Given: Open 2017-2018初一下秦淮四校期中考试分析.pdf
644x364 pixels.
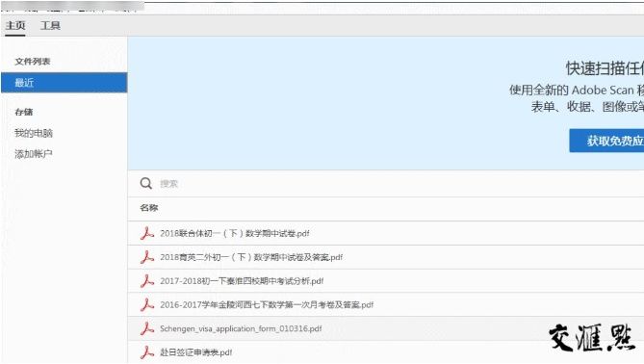Looking at the screenshot, I should [242, 281].
